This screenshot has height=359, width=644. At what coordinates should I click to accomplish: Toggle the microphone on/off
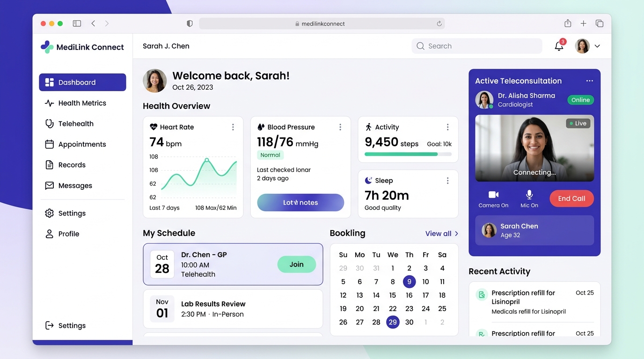529,199
